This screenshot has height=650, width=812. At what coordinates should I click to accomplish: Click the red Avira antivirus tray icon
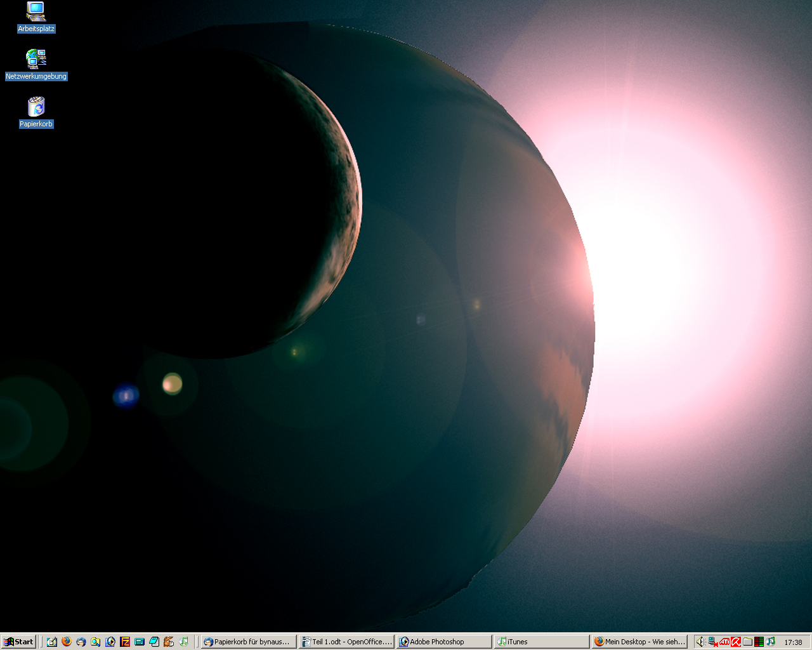pos(736,642)
